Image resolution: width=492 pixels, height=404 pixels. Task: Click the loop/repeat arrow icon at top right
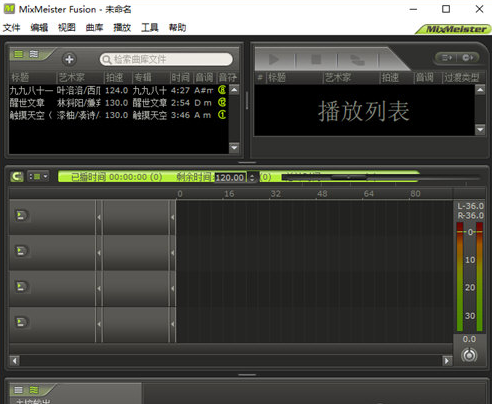(x=468, y=58)
